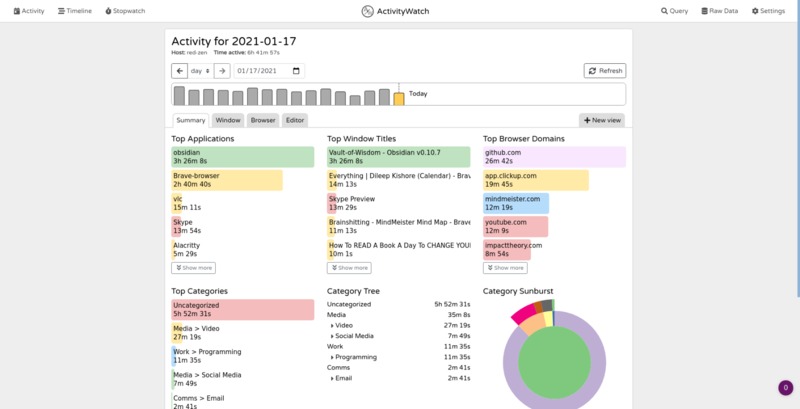
Task: Click the mindmeister.com domain bar
Action: [516, 203]
